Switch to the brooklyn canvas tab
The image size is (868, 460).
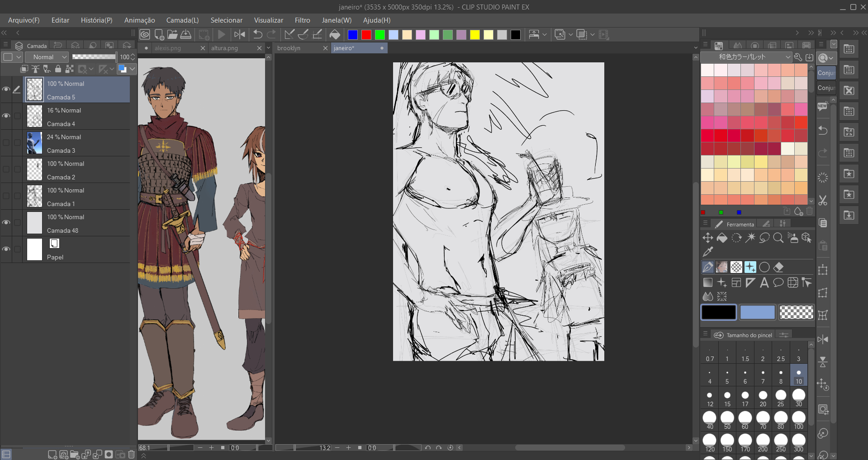289,48
